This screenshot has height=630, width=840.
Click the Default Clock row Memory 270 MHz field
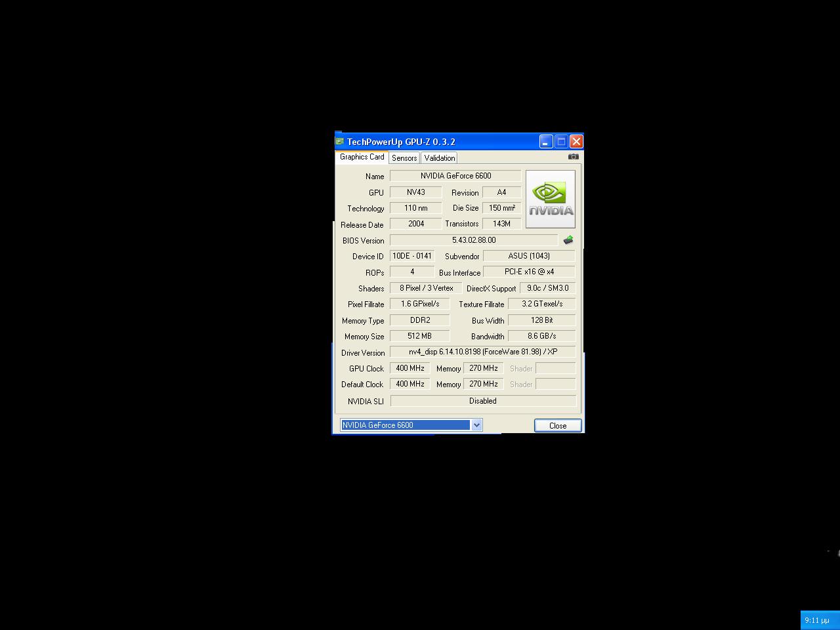point(484,384)
